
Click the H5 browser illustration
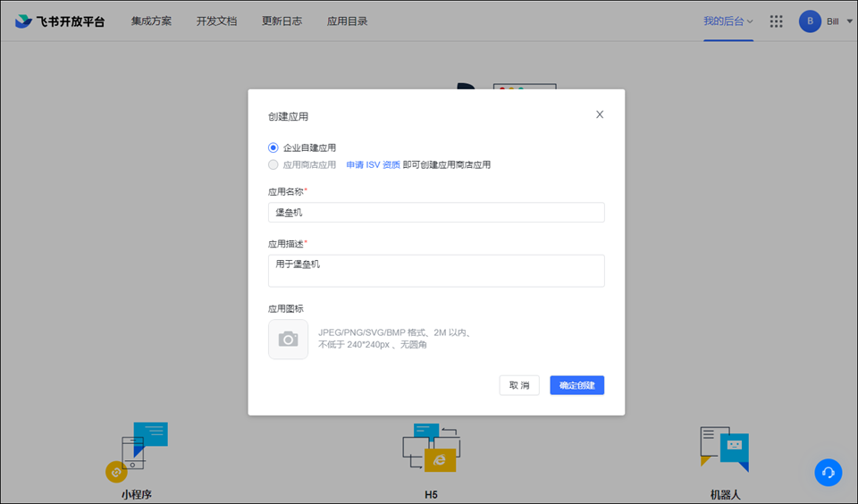point(430,448)
